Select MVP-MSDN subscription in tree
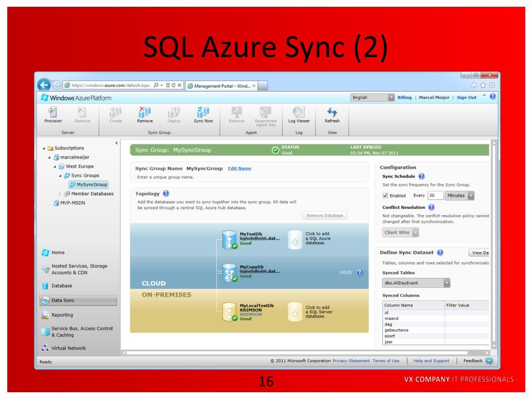The image size is (532, 399). coord(69,203)
